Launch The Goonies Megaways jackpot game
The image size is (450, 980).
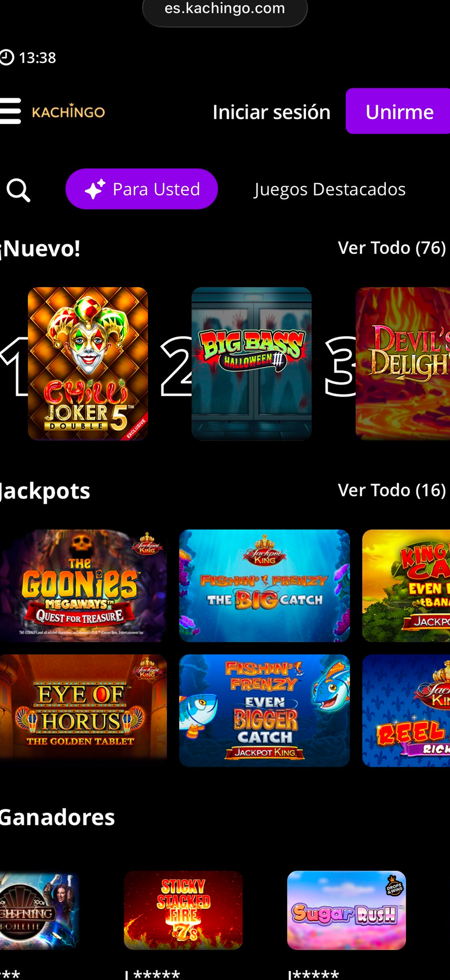click(83, 586)
